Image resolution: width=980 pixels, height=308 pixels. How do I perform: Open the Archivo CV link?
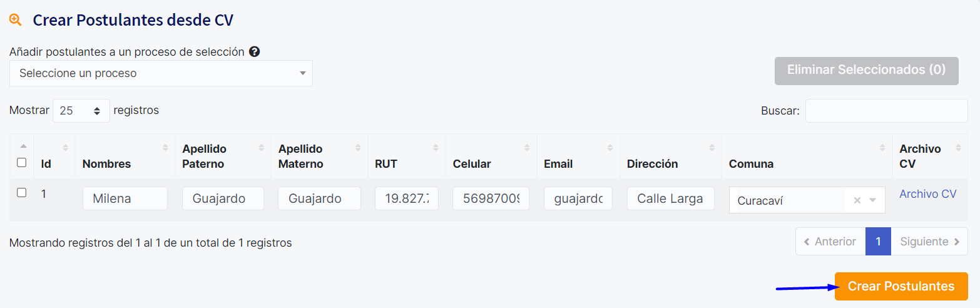point(927,194)
